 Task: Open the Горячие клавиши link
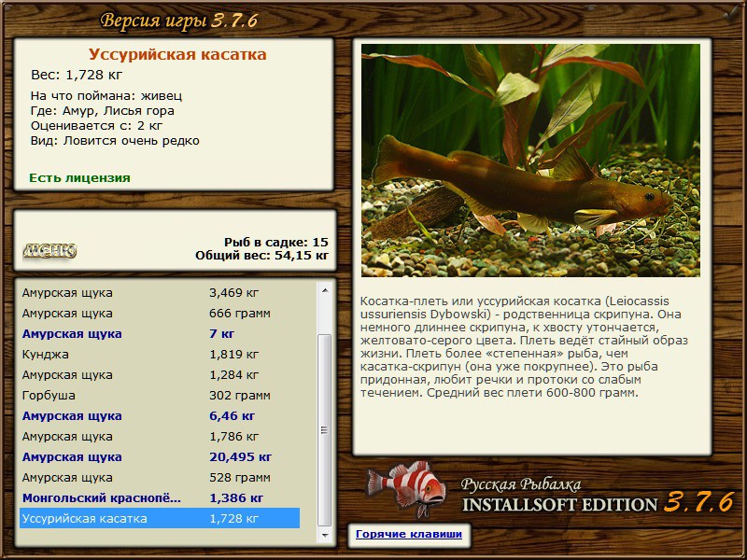pos(409,534)
